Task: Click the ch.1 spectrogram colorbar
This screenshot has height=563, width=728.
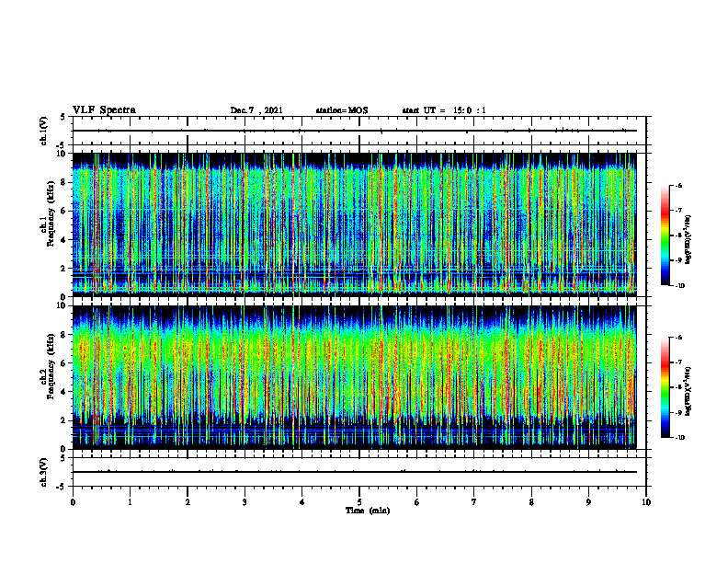Action: tap(665, 236)
